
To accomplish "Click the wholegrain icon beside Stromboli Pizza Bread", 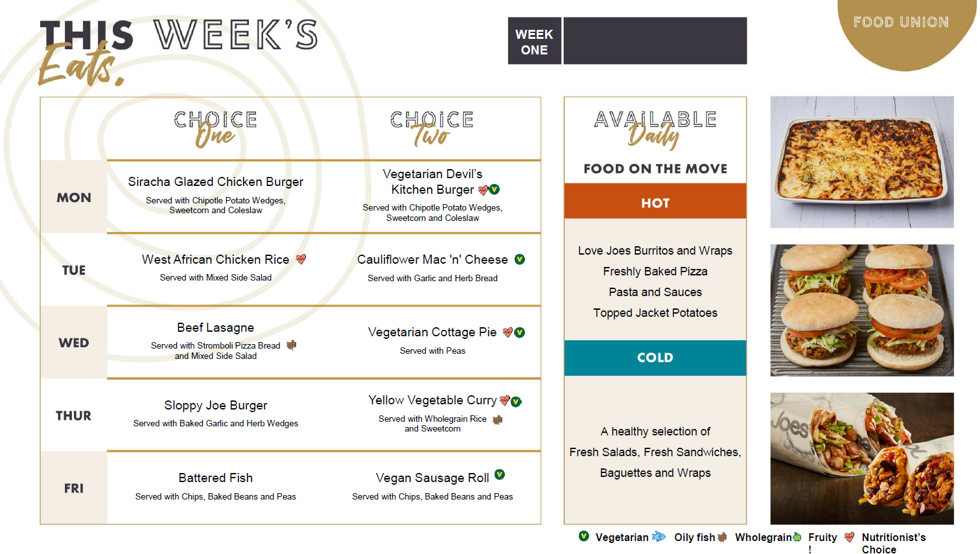I will (292, 345).
